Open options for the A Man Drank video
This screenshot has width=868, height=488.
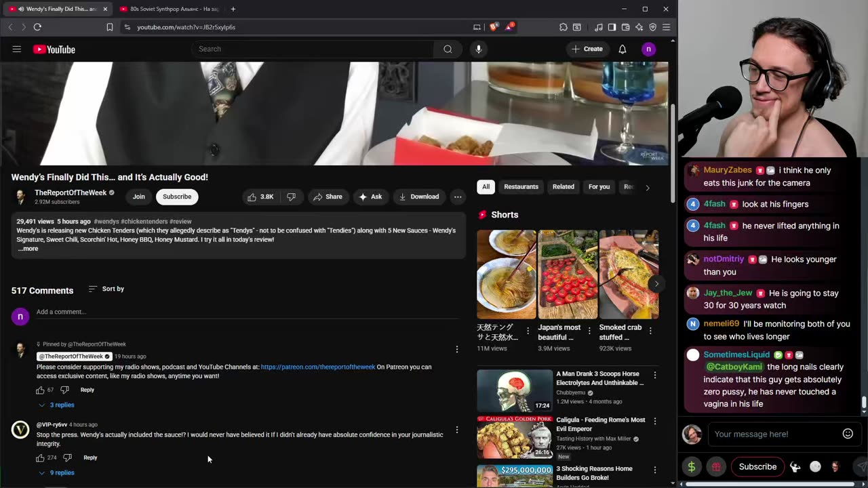point(654,375)
